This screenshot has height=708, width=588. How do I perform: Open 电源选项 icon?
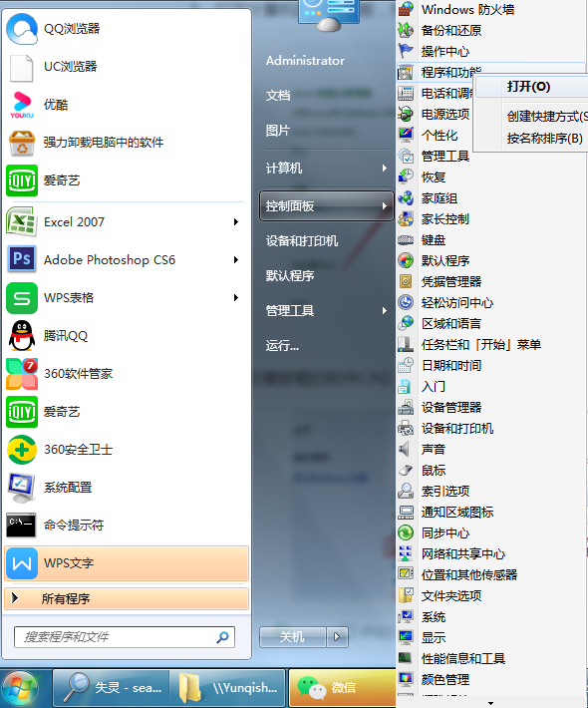406,114
